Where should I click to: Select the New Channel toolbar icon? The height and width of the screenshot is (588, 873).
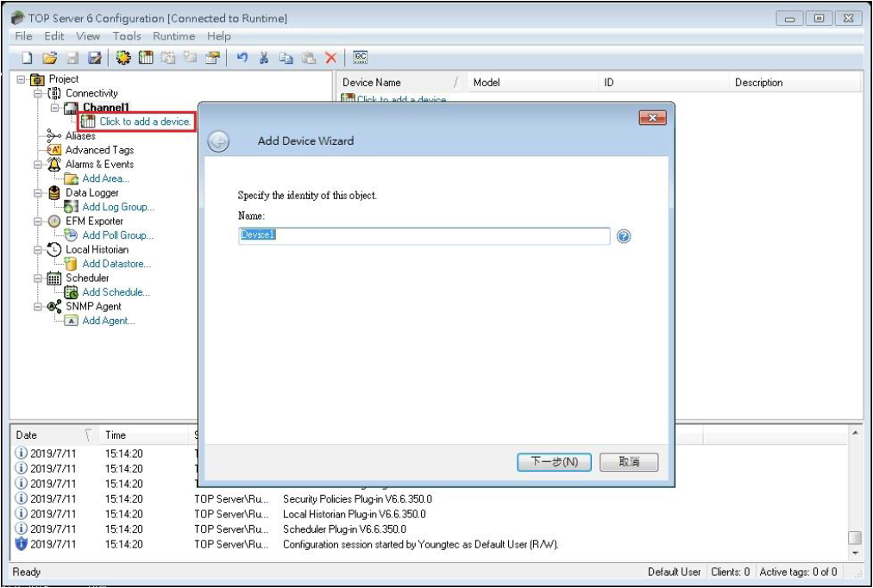point(121,58)
